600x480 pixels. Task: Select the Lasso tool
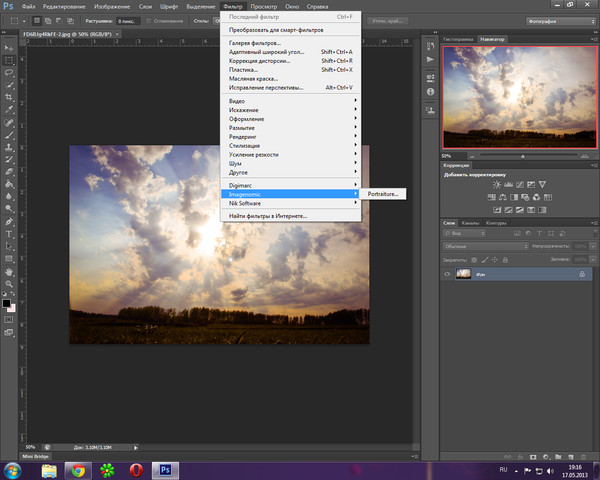click(x=9, y=73)
